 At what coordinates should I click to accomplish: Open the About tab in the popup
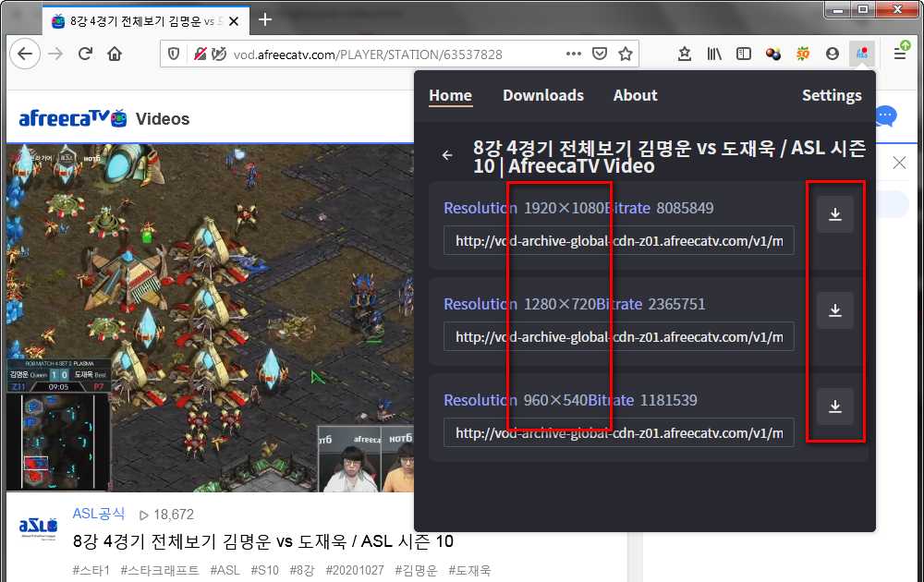click(x=635, y=95)
